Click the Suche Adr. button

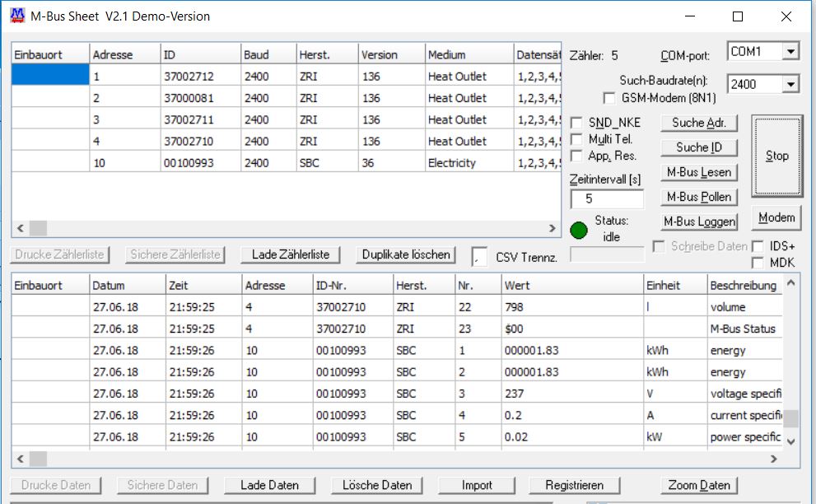(699, 123)
